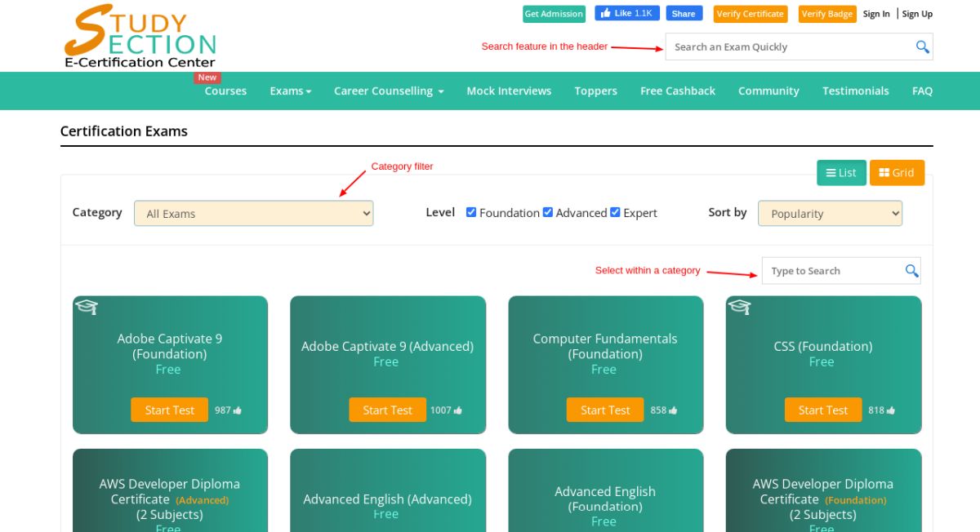Start Test for Adobe Captivate 9 (Foundation)

click(x=169, y=410)
